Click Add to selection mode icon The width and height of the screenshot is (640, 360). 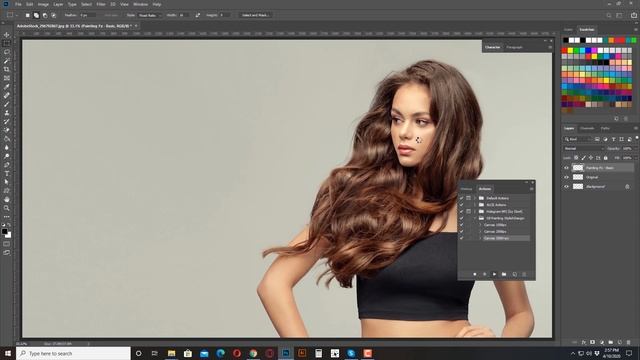pos(36,15)
